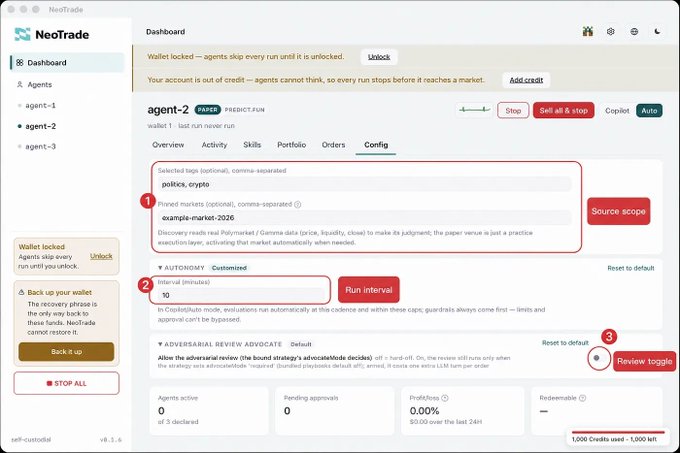
Task: Click the credits usage progress bar
Action: click(x=618, y=432)
